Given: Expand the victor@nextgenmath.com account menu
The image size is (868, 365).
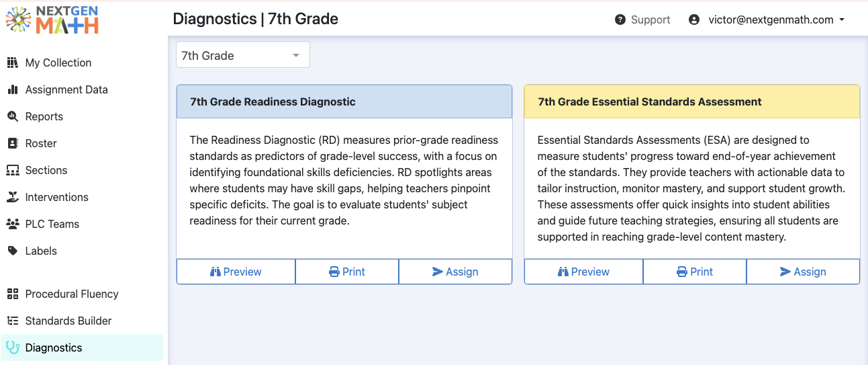Looking at the screenshot, I should 776,20.
